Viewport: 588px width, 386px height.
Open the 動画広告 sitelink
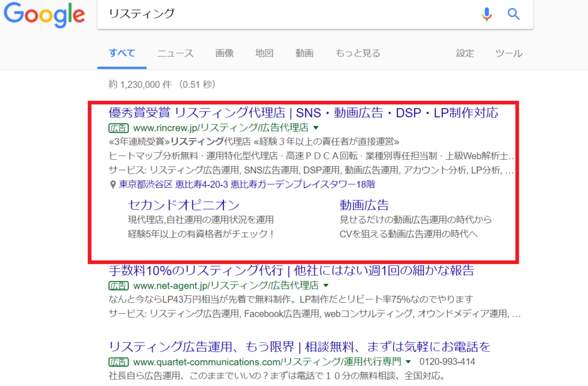pyautogui.click(x=364, y=205)
